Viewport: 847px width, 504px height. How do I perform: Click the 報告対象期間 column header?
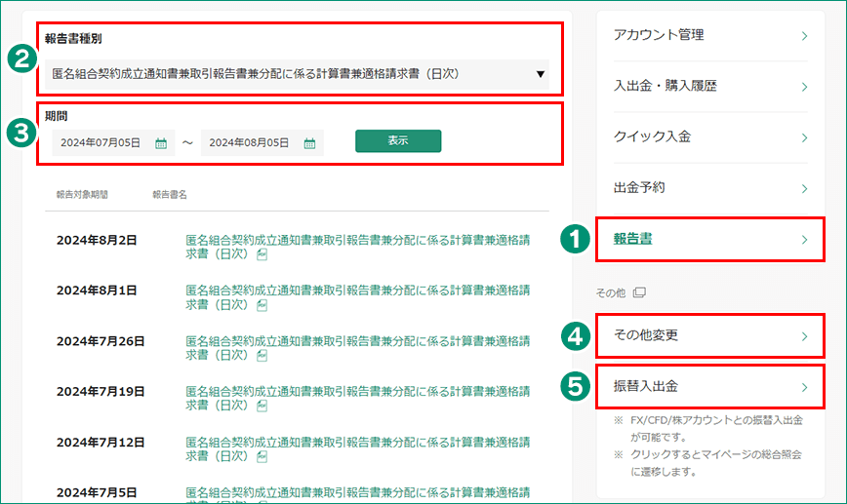[x=82, y=195]
